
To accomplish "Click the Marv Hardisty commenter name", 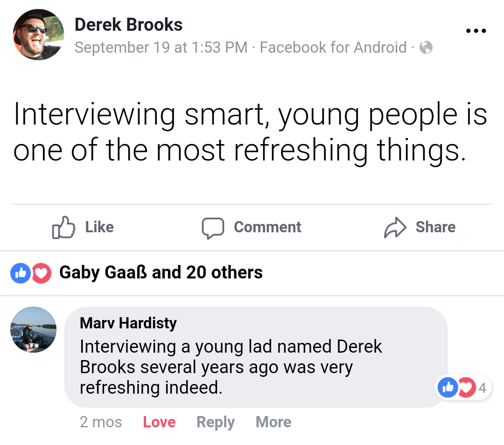I will 128,323.
